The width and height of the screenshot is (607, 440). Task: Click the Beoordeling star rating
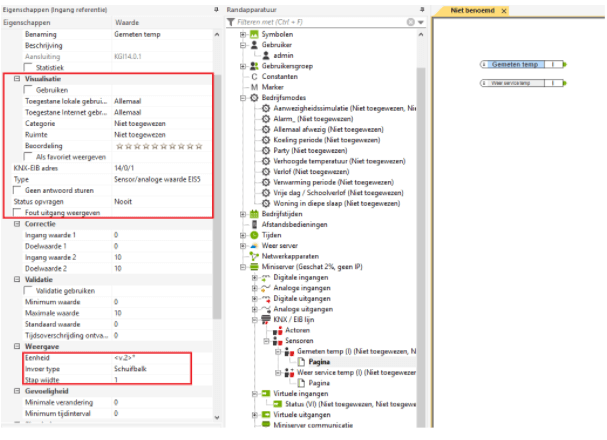click(x=160, y=146)
